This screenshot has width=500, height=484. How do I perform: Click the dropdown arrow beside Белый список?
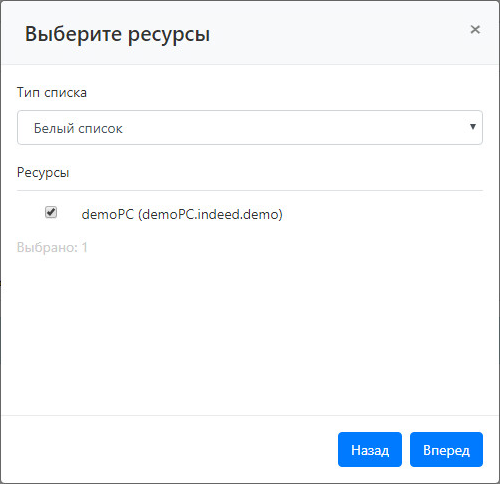tap(473, 127)
